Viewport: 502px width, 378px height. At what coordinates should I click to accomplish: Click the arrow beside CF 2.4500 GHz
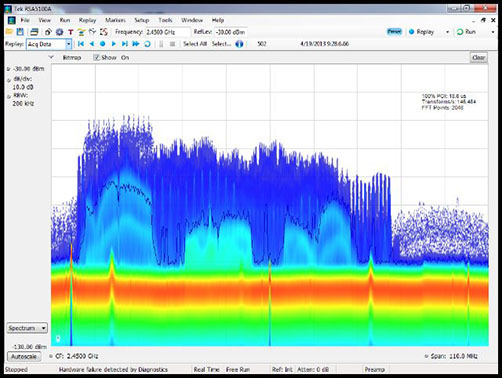pos(51,356)
